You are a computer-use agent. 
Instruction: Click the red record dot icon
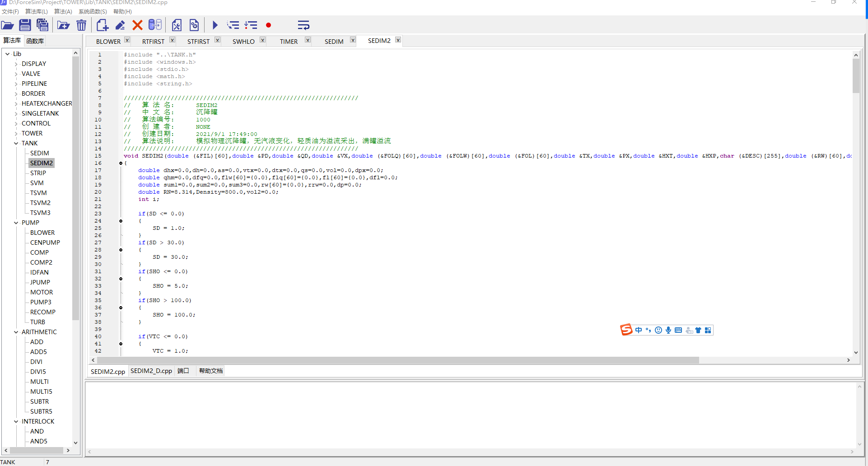(x=268, y=25)
